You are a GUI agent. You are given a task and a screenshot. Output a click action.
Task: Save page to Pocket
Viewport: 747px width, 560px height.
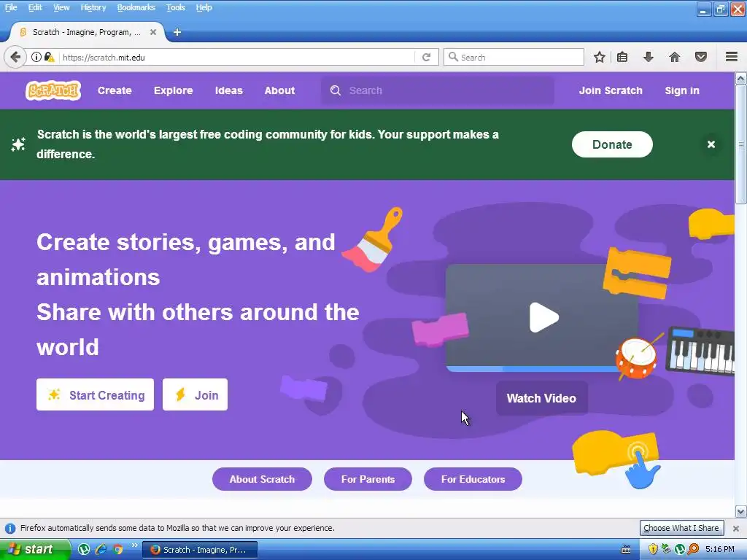pyautogui.click(x=700, y=57)
